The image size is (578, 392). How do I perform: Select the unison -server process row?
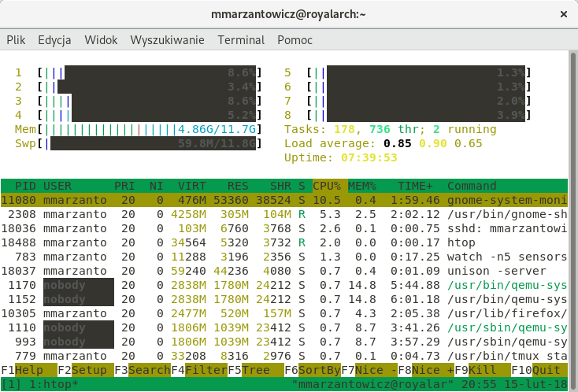(x=283, y=271)
